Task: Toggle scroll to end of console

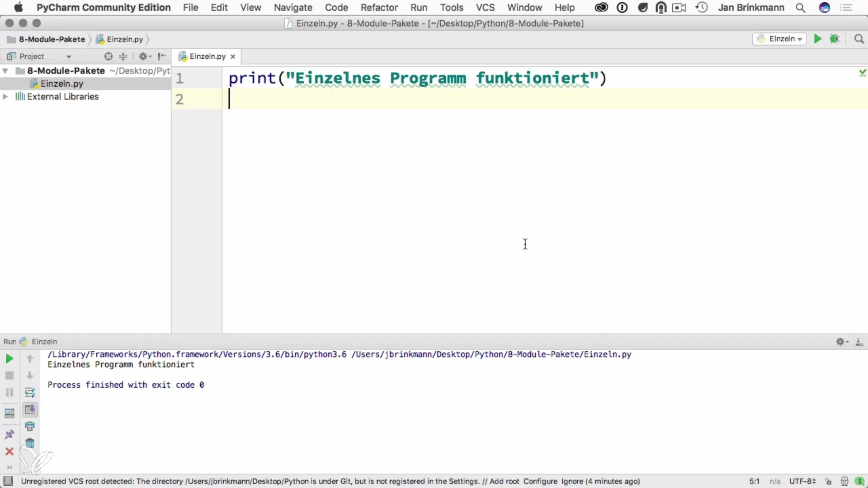Action: point(30,409)
